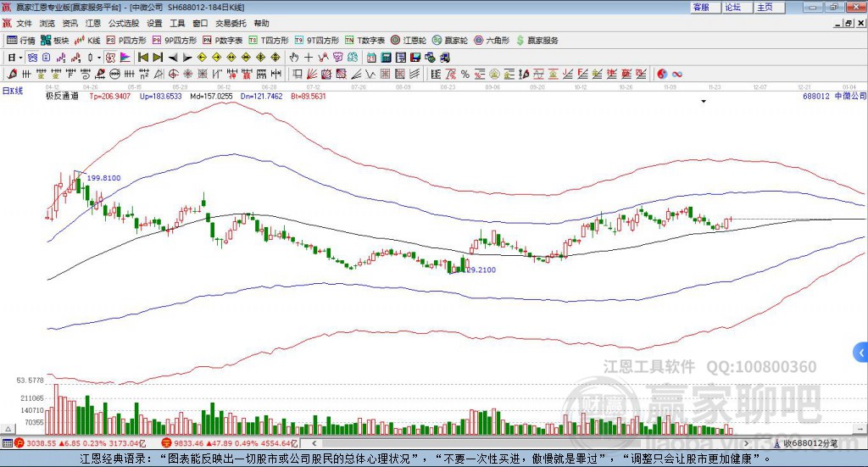868x467 pixels.
Task: Open the 行情 market quotes view
Action: (x=21, y=41)
